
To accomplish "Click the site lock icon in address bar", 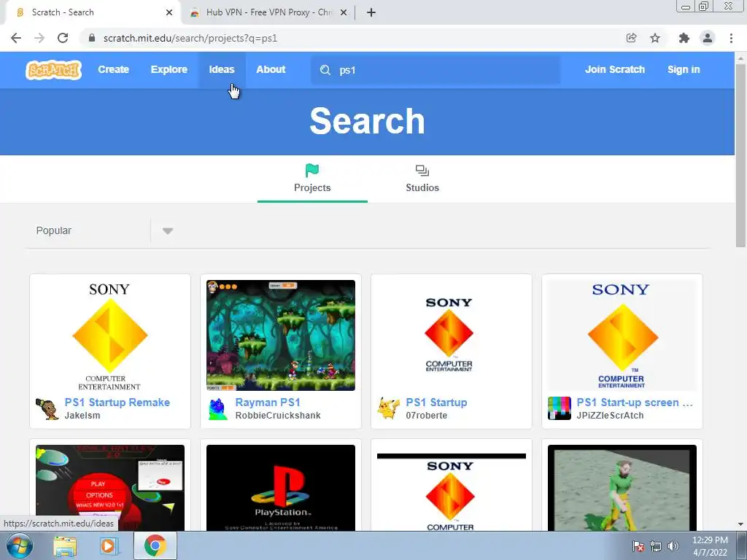I will pos(92,38).
